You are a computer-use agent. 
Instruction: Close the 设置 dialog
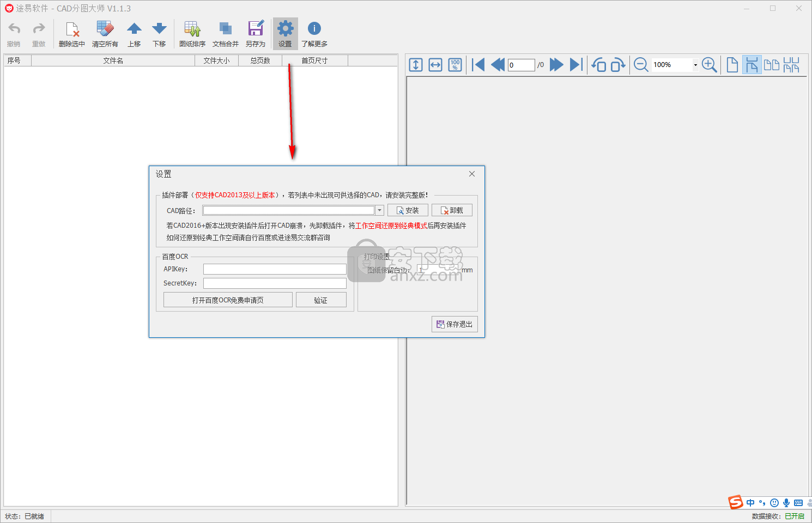pyautogui.click(x=472, y=174)
